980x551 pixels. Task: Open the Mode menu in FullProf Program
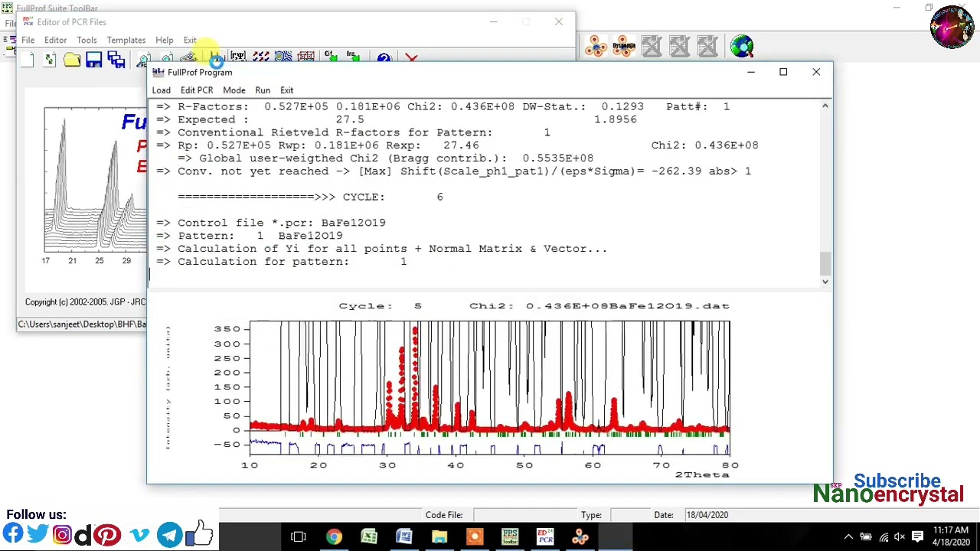234,90
